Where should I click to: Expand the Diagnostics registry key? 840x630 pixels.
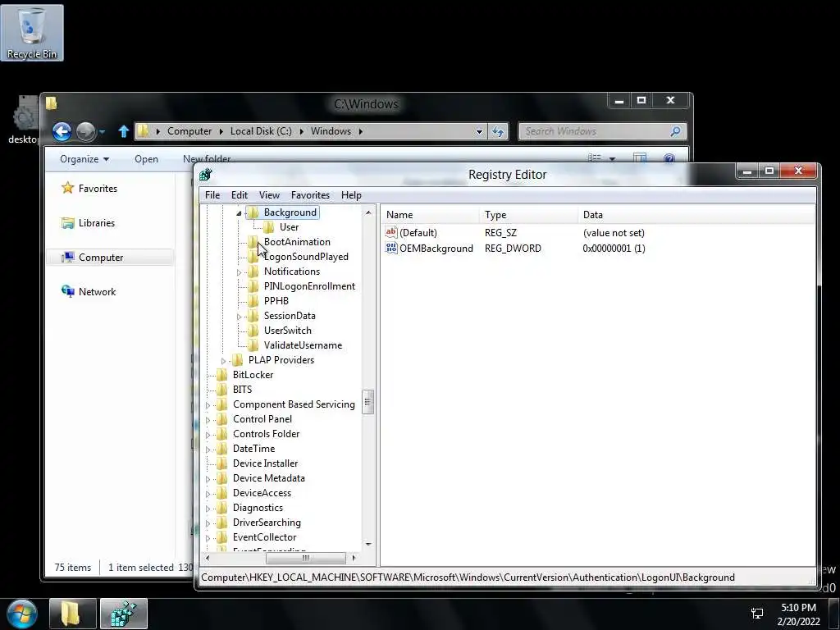(x=208, y=509)
